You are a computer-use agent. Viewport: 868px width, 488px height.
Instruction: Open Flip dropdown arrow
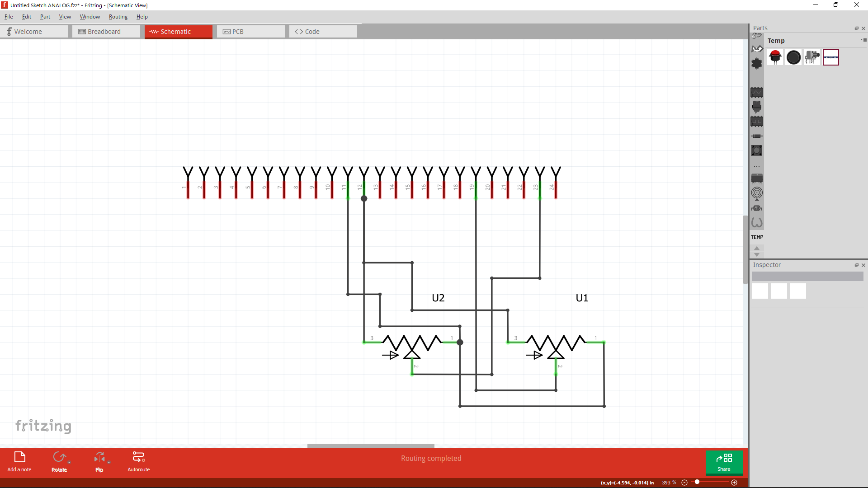pos(109,463)
